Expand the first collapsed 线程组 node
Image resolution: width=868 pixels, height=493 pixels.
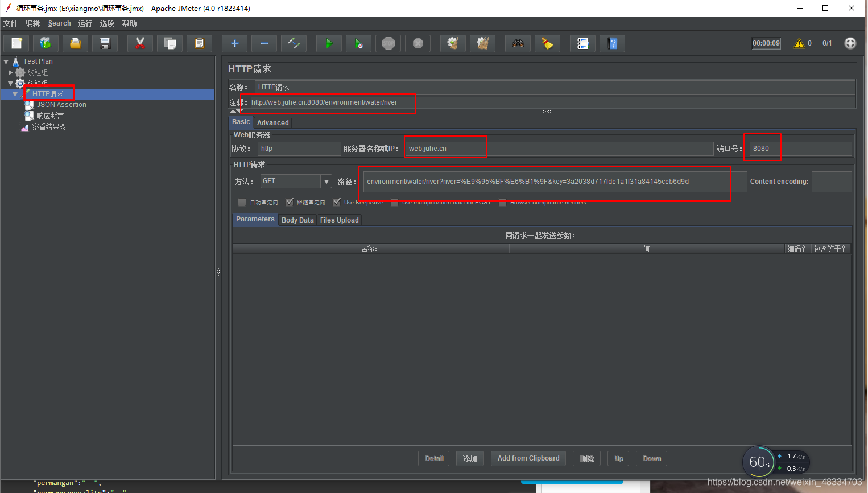pos(10,72)
